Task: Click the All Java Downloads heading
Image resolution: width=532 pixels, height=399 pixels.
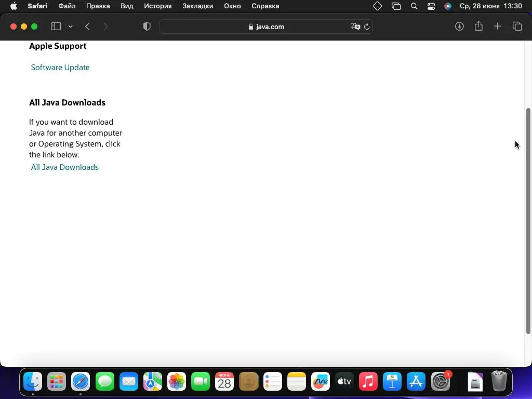Action: coord(67,102)
